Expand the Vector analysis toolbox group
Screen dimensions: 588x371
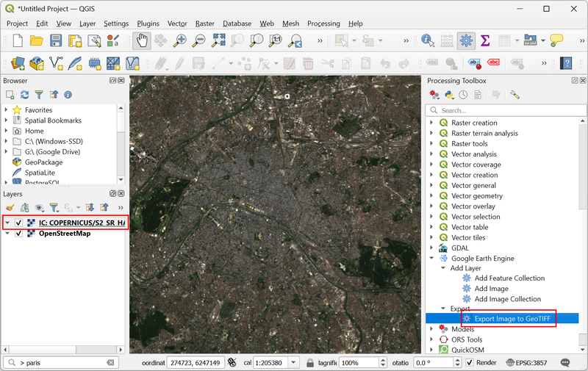pyautogui.click(x=431, y=154)
